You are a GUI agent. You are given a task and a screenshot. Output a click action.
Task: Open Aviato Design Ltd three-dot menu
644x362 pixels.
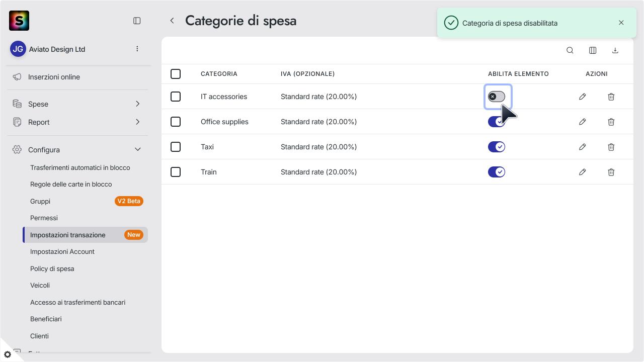click(137, 49)
